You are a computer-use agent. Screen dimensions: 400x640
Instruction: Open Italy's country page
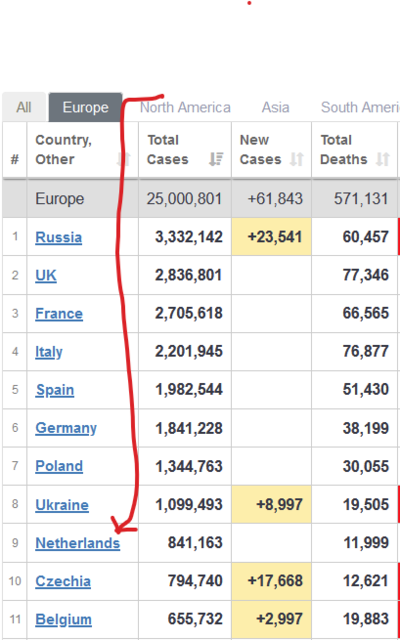(49, 352)
